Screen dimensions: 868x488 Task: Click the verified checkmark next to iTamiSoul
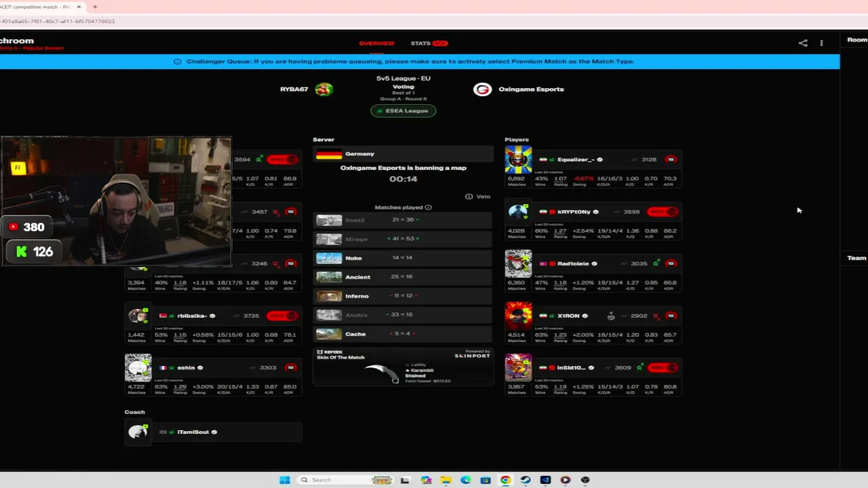(214, 432)
